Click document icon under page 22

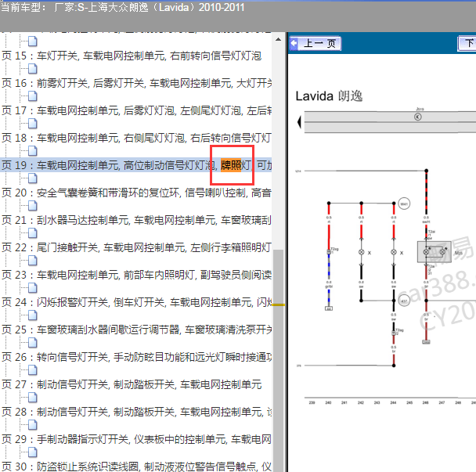point(32,261)
